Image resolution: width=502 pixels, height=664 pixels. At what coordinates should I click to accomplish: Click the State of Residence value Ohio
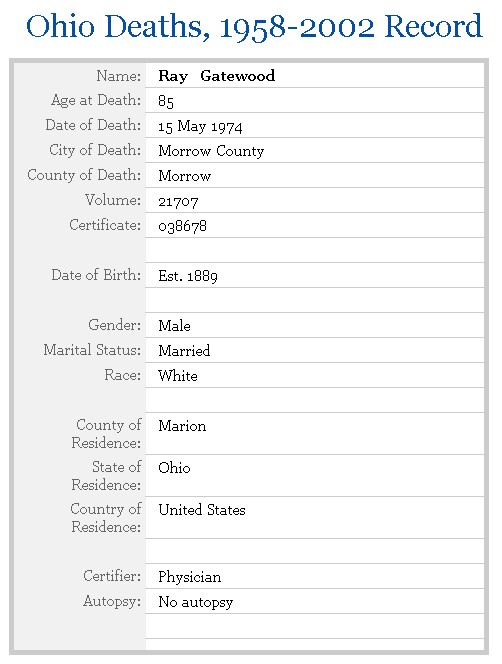click(174, 468)
